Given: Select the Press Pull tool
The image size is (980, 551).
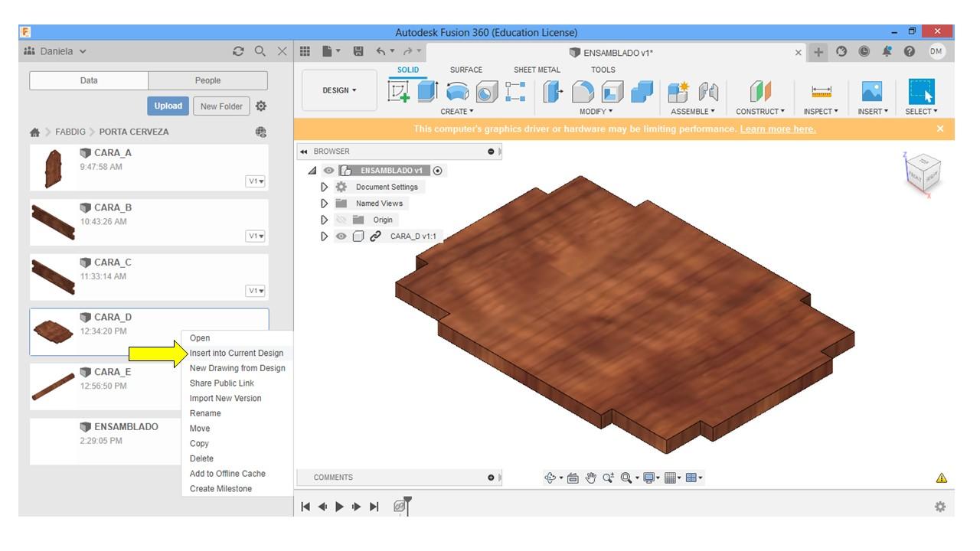Looking at the screenshot, I should [x=553, y=92].
